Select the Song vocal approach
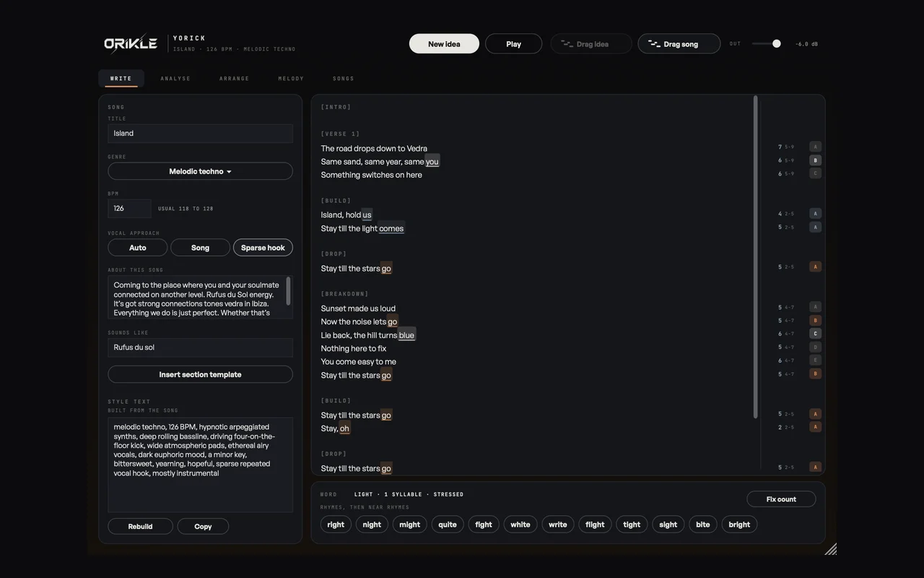The image size is (924, 578). (x=200, y=248)
